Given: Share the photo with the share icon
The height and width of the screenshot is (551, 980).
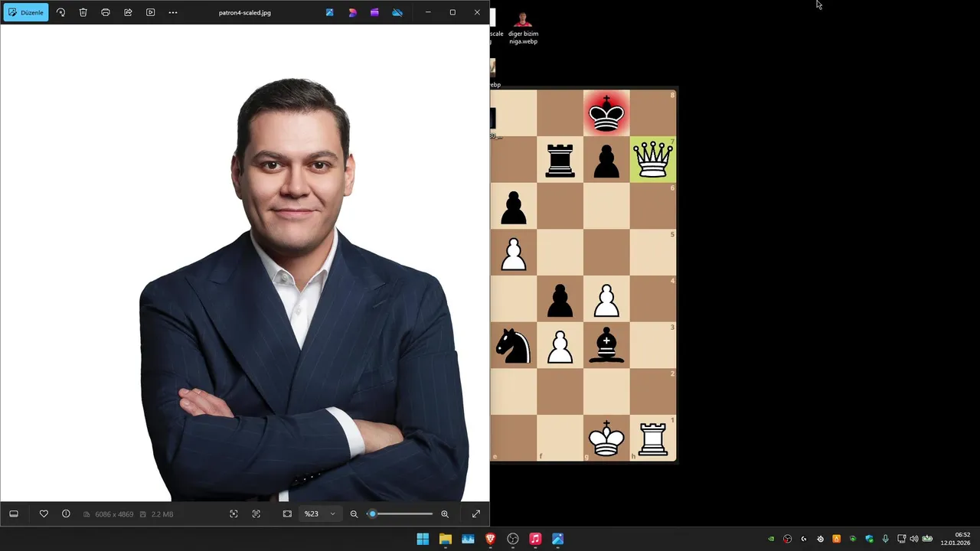Looking at the screenshot, I should tap(128, 12).
